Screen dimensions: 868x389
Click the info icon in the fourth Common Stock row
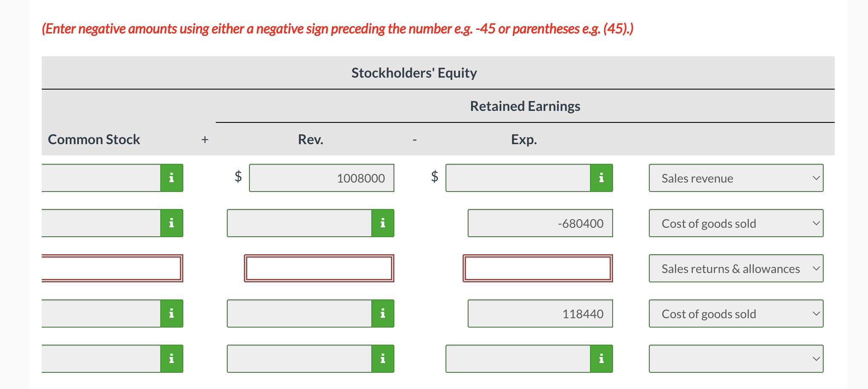coord(171,314)
